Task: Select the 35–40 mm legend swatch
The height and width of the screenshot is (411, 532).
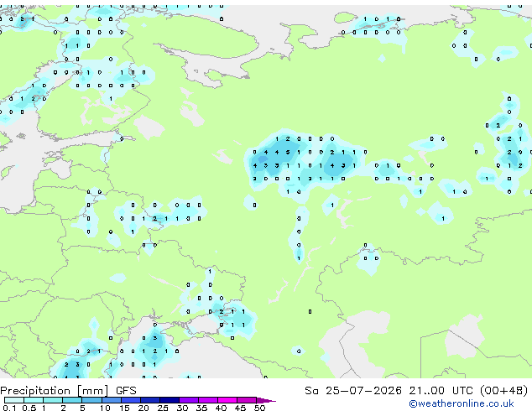Action: [x=208, y=400]
